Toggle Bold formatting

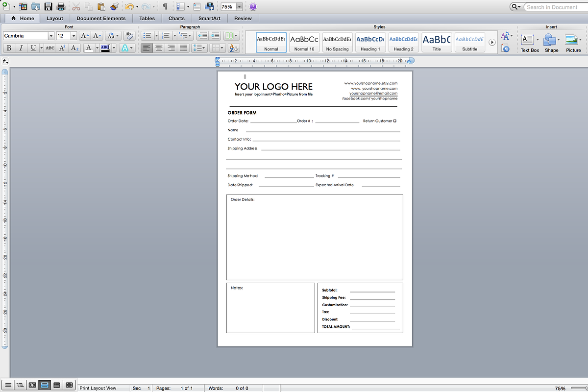pos(9,48)
